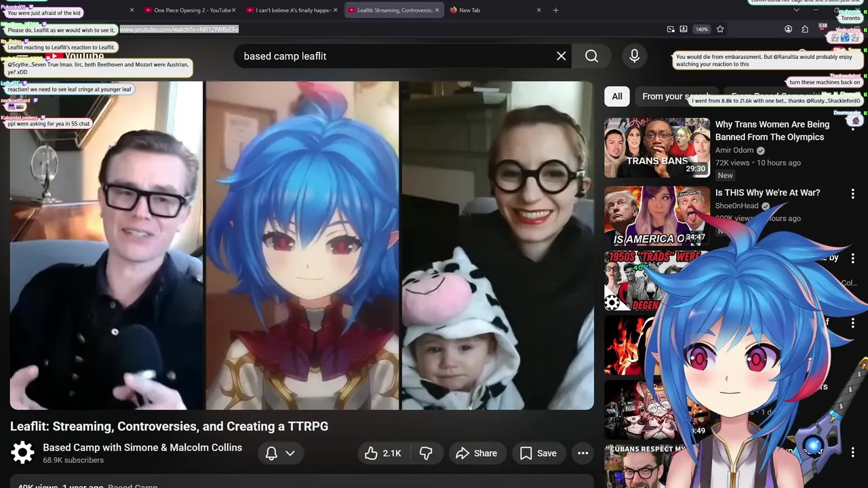
Task: Like the video with thumbs up
Action: coord(383,453)
